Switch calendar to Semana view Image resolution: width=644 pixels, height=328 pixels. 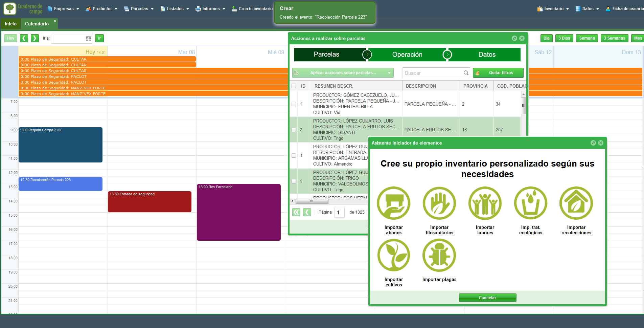587,38
